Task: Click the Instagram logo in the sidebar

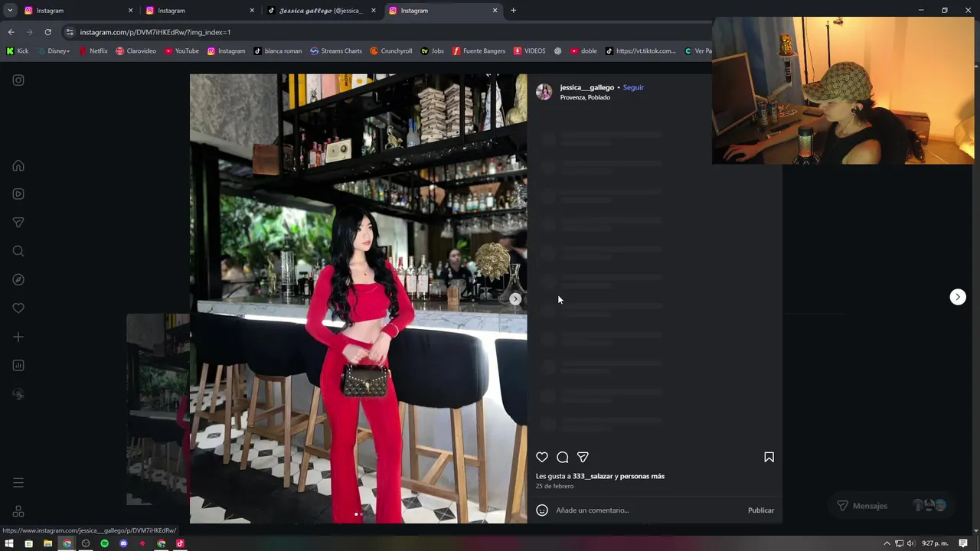Action: pyautogui.click(x=18, y=80)
